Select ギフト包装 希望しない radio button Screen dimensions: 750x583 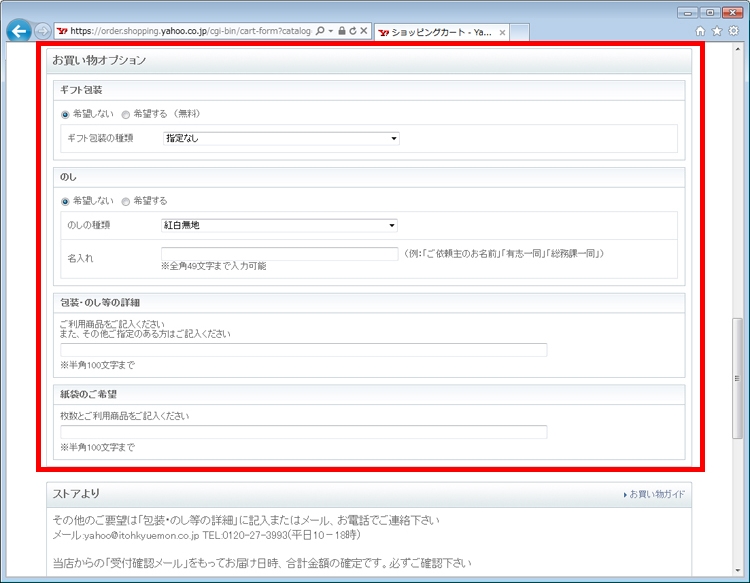pos(65,115)
